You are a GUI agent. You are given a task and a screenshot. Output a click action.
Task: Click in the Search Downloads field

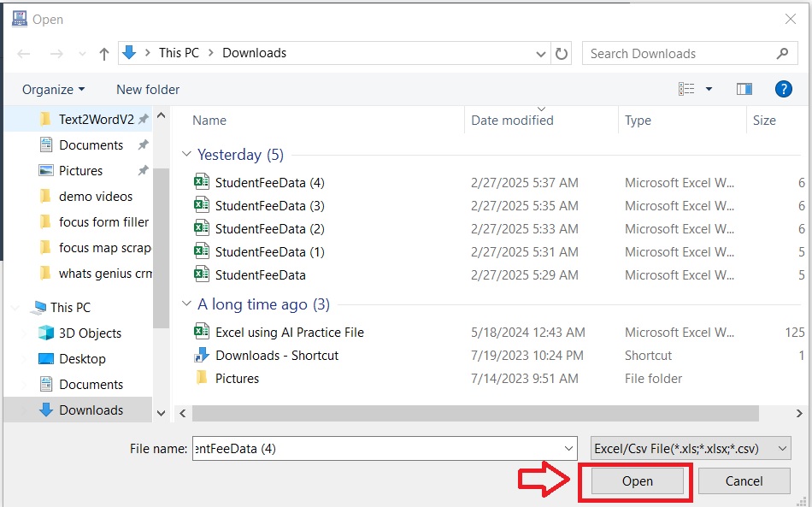[x=680, y=53]
